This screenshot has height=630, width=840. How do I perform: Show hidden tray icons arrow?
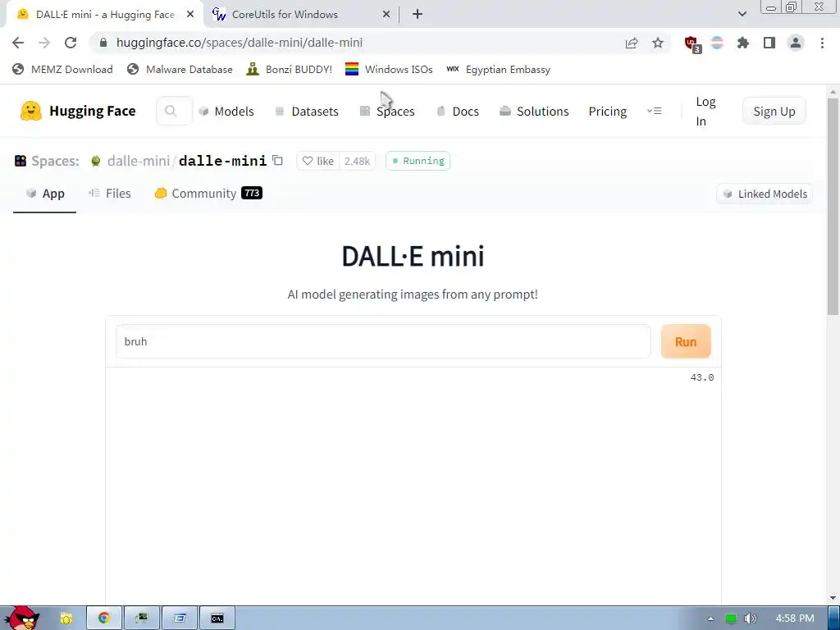[710, 619]
